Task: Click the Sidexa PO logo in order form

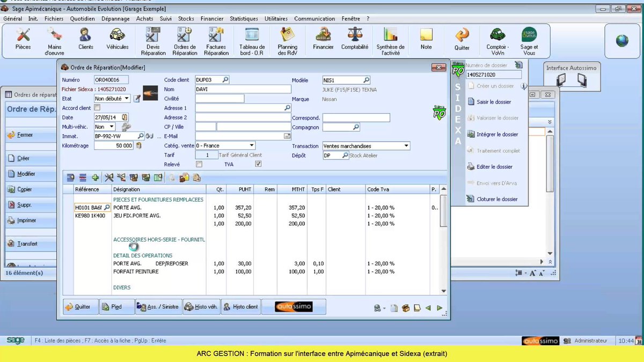Action: click(440, 112)
